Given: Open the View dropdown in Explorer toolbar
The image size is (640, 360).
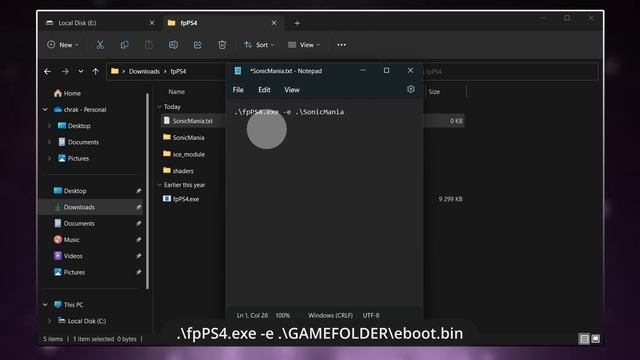Looking at the screenshot, I should coord(304,45).
